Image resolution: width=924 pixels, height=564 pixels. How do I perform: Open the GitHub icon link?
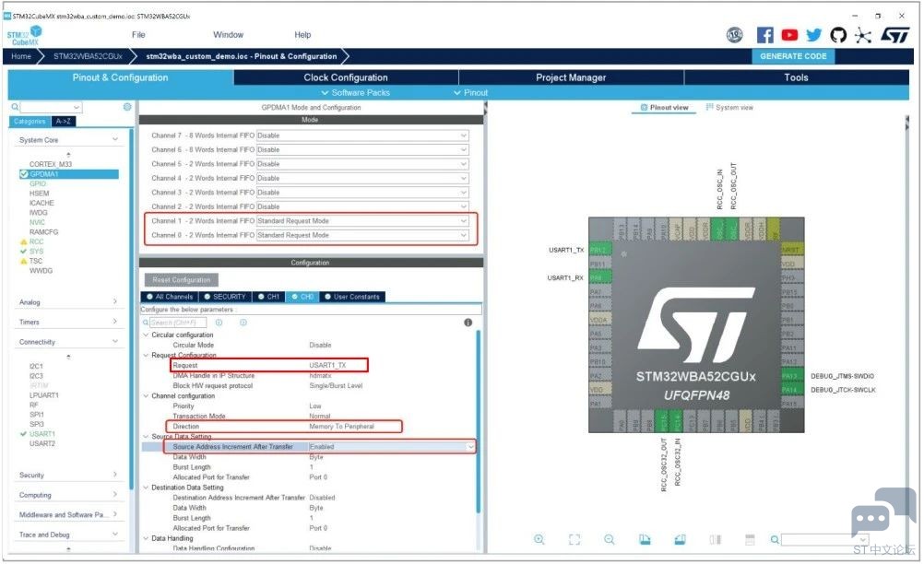[838, 35]
